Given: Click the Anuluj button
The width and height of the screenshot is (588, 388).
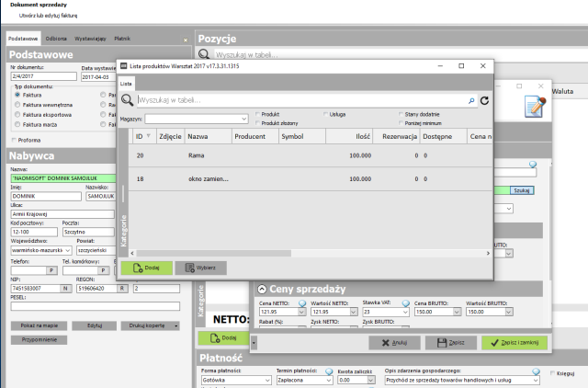Looking at the screenshot, I should 394,343.
